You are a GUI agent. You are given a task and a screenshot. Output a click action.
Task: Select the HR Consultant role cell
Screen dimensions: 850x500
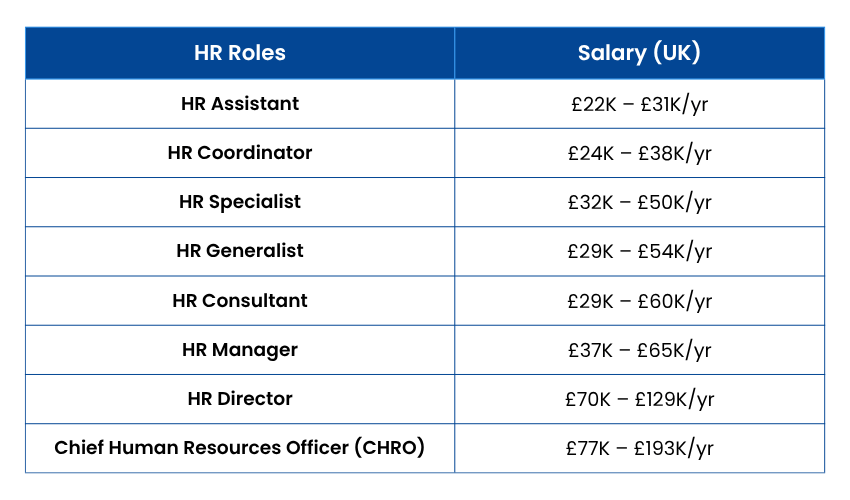[x=240, y=301]
